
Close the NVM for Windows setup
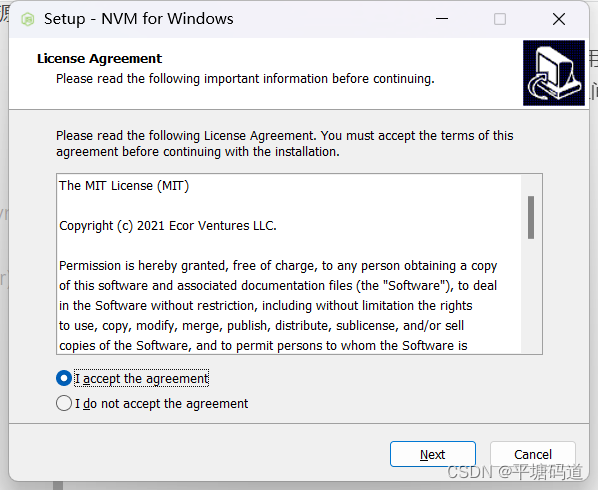559,19
